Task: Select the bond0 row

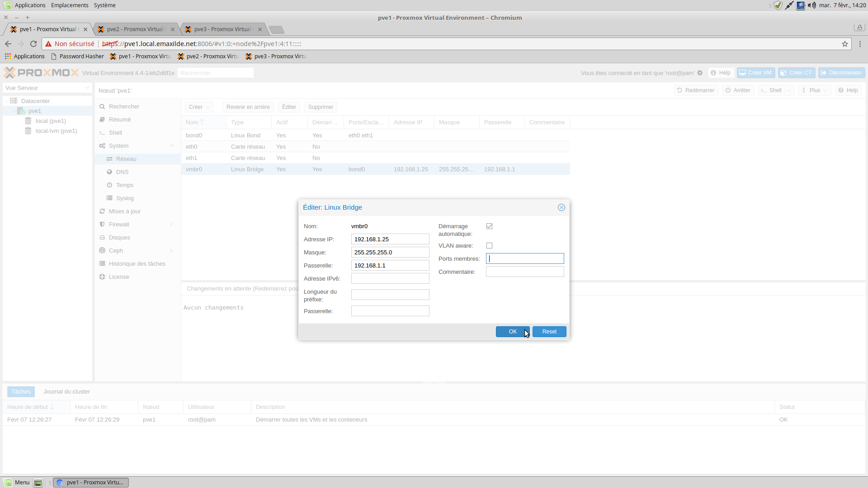Action: coord(375,136)
